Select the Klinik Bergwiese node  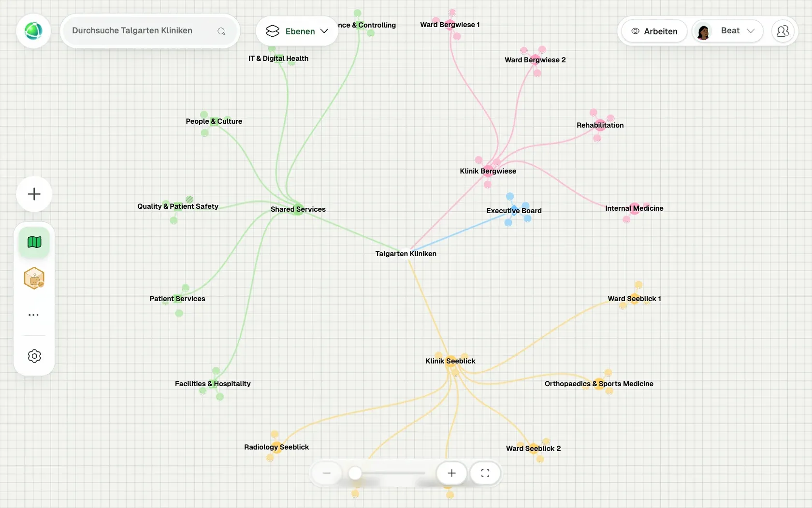pos(488,171)
